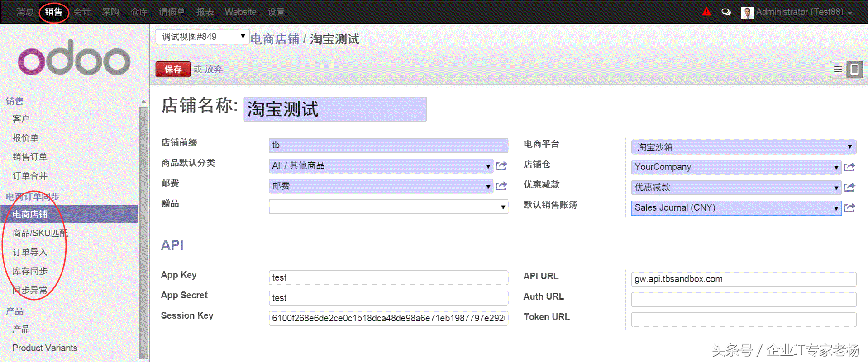This screenshot has width=868, height=362.
Task: Edit the 店铺名称 淘宝测试 field
Action: tap(335, 109)
